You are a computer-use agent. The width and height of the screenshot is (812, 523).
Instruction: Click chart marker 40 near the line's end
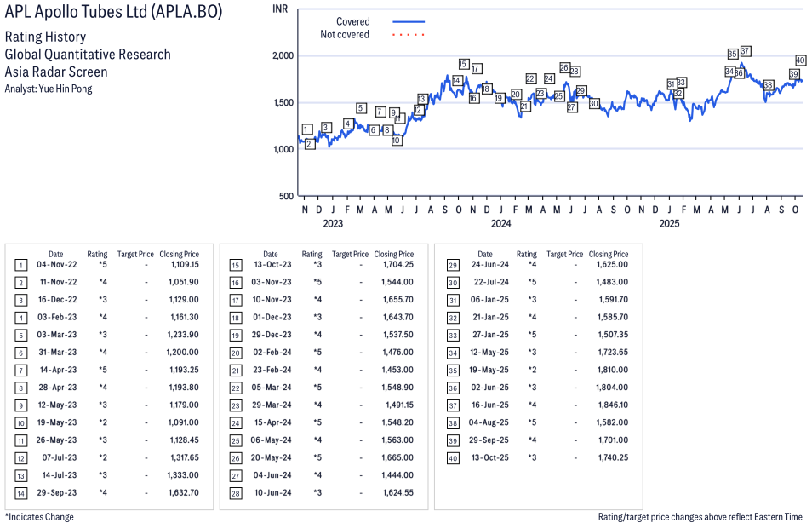pyautogui.click(x=800, y=60)
